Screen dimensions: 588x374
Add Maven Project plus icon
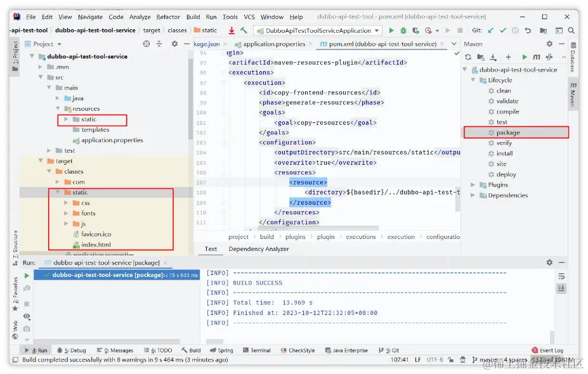coord(508,57)
